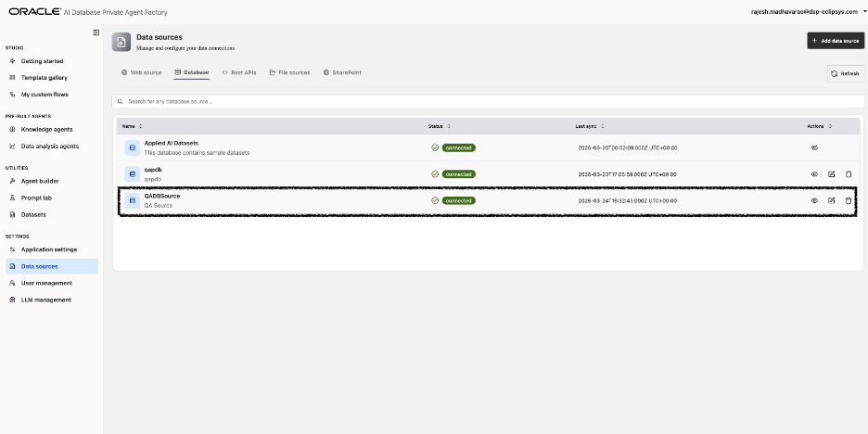
Task: View the Applied AI Datasets eye icon
Action: 814,147
